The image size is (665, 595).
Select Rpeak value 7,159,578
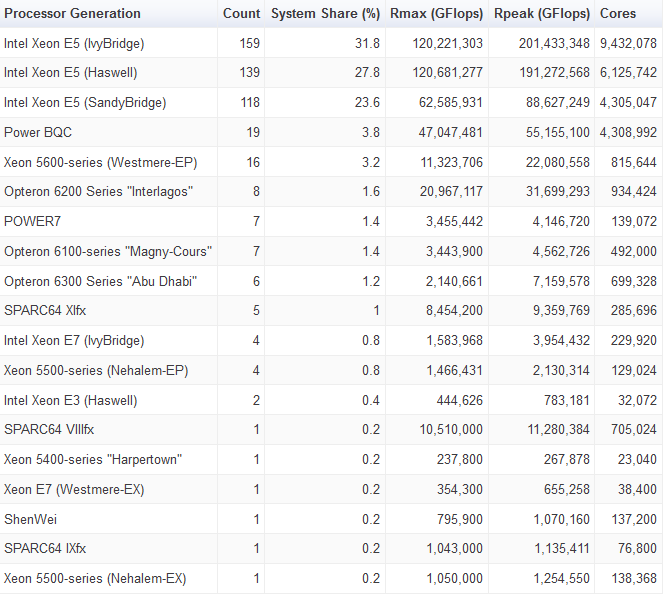point(561,282)
